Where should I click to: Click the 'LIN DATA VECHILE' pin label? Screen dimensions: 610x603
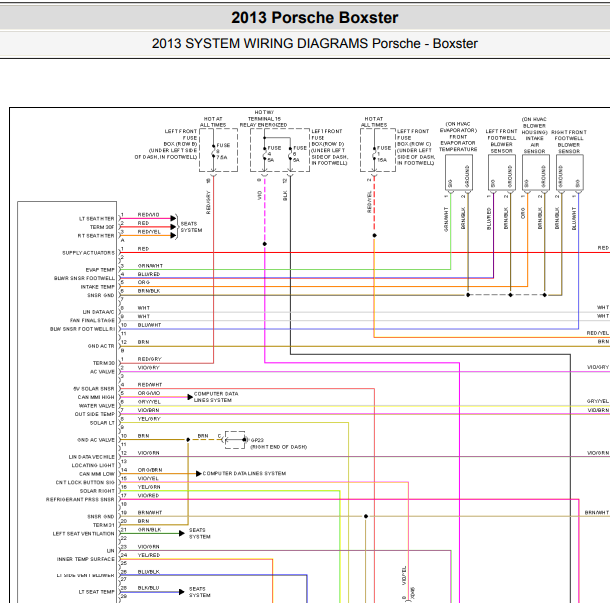(x=91, y=457)
